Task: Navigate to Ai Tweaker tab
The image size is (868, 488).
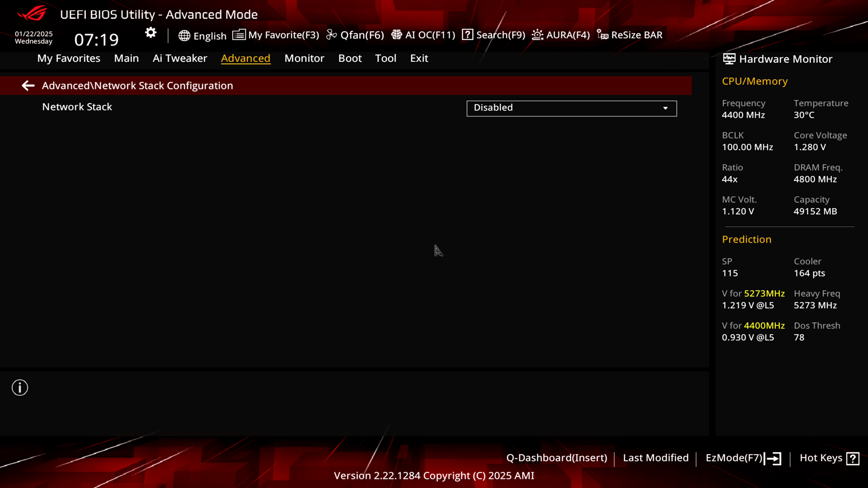Action: (179, 58)
